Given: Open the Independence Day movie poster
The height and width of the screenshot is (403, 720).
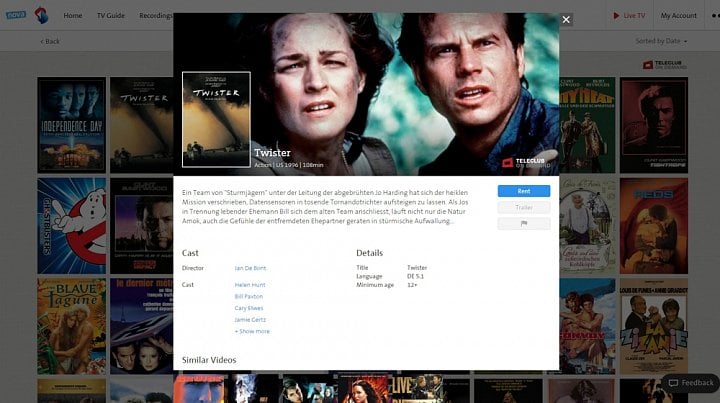Looking at the screenshot, I should (72, 125).
